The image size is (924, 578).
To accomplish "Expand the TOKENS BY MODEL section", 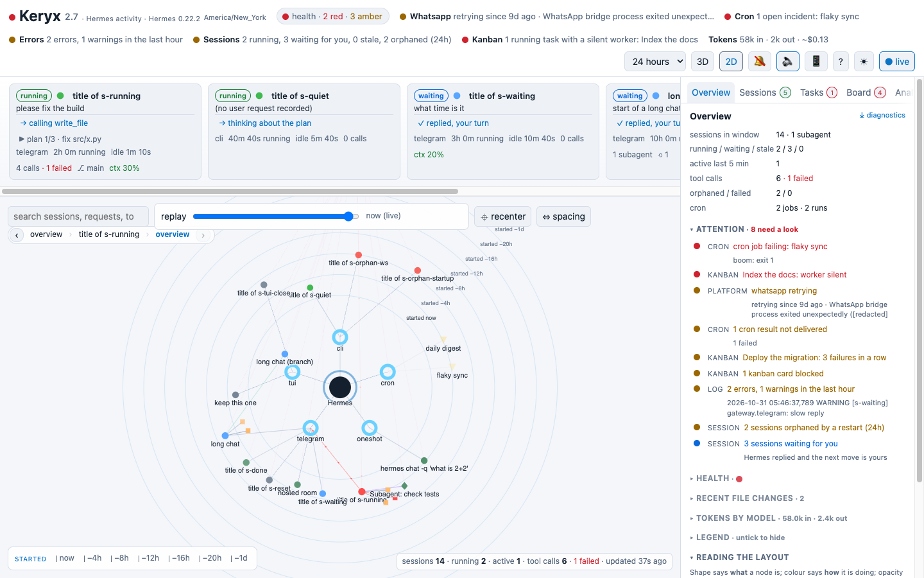I will tap(769, 518).
